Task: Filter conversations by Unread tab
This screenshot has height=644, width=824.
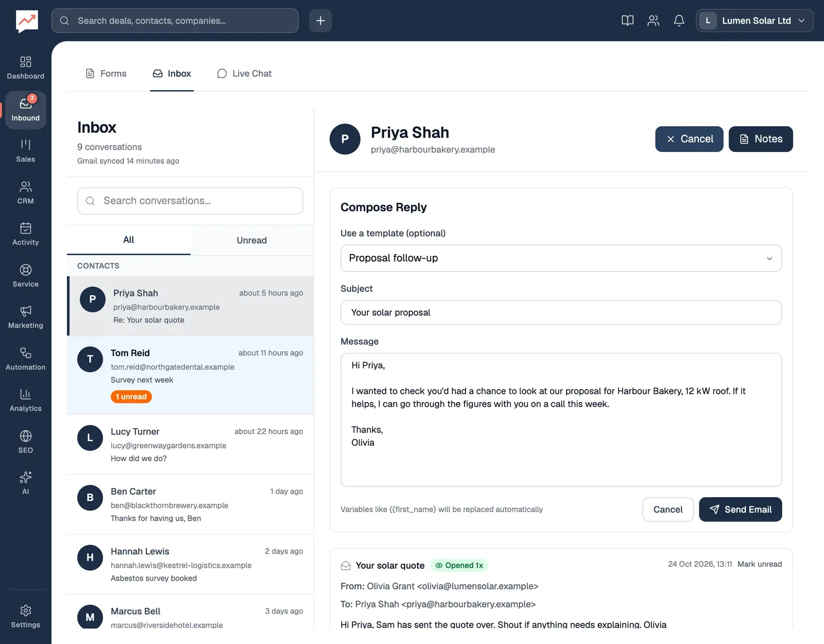Action: coord(251,240)
